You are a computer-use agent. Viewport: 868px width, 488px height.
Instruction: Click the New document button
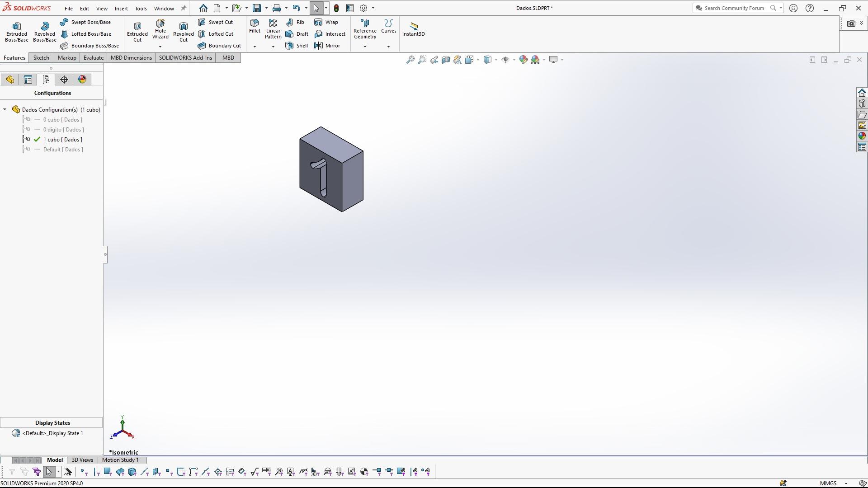[x=217, y=8]
